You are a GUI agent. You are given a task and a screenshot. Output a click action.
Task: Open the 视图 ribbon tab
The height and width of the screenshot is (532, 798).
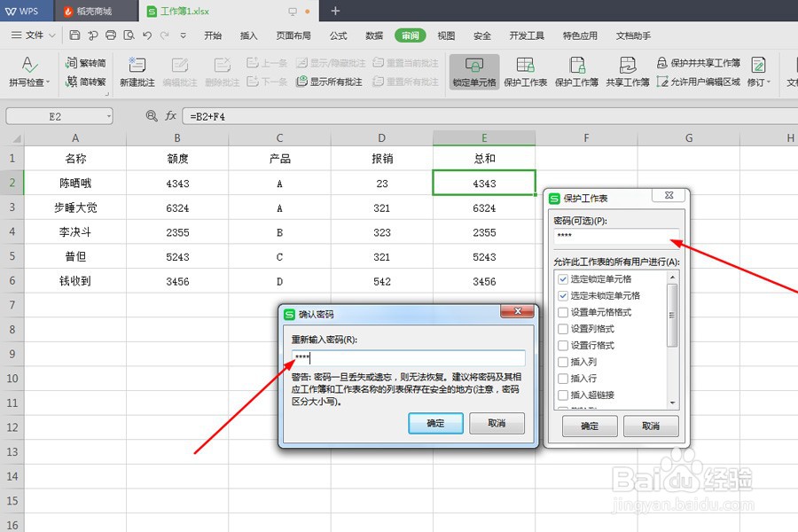click(446, 35)
